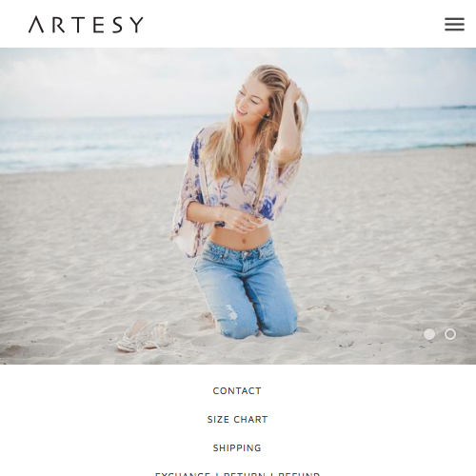Activate the filled white carousel dot
476x476 pixels.
[x=429, y=334]
